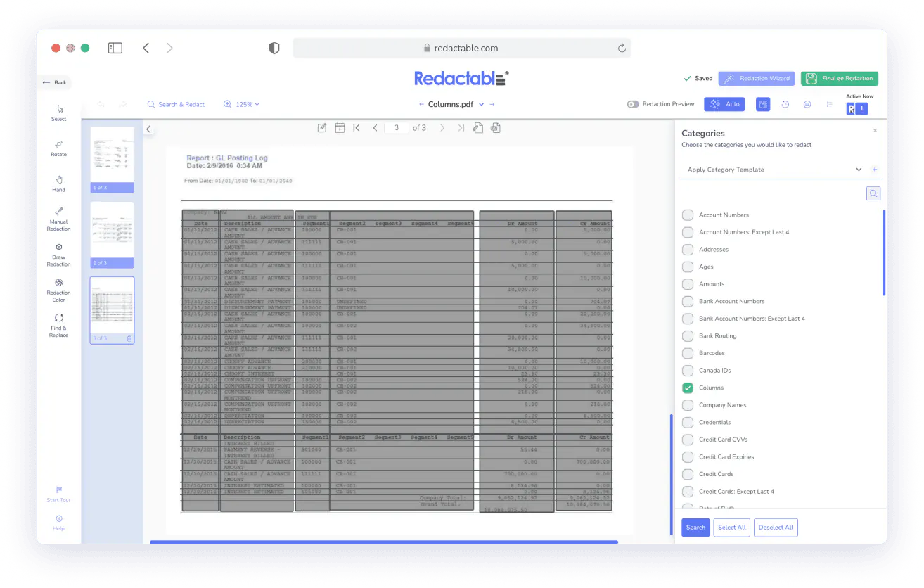Screen dimensions: 924x588
Task: Toggle the Redaction Preview switch
Action: pyautogui.click(x=634, y=104)
